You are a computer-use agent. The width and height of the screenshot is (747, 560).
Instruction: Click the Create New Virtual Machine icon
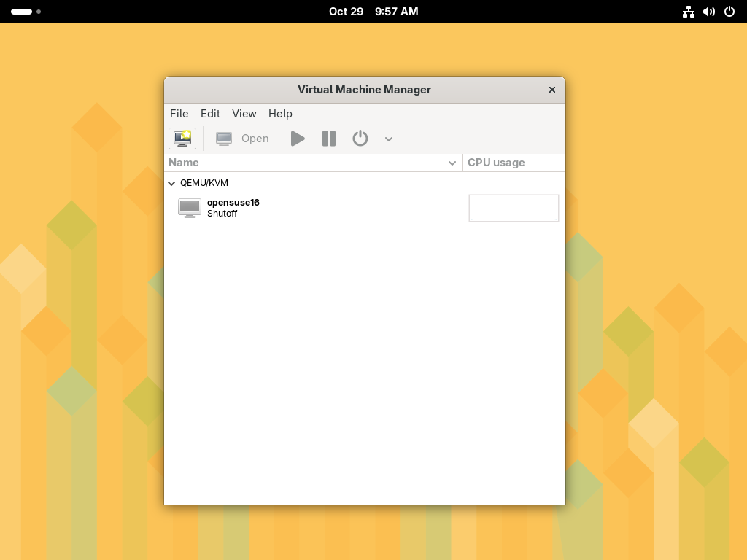coord(182,139)
